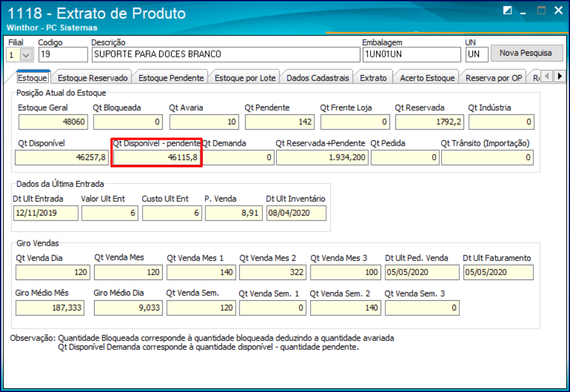Open the Reserva por OP tab
This screenshot has height=392, width=570.
click(494, 78)
